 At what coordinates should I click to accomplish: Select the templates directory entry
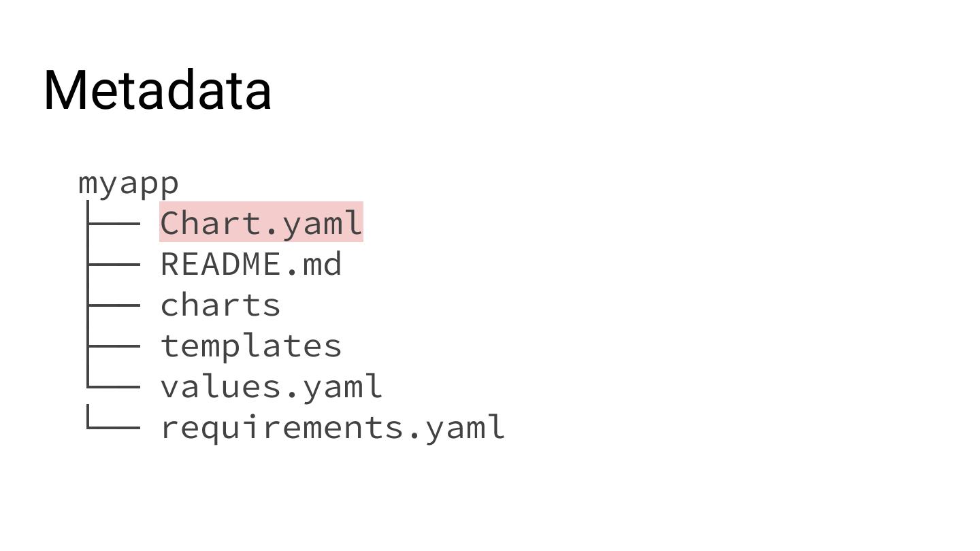point(250,346)
